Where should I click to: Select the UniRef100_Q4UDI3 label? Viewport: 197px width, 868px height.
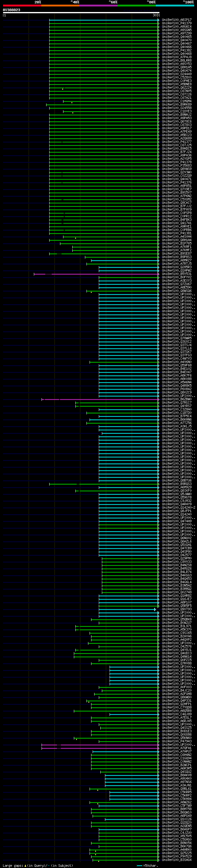[177, 653]
